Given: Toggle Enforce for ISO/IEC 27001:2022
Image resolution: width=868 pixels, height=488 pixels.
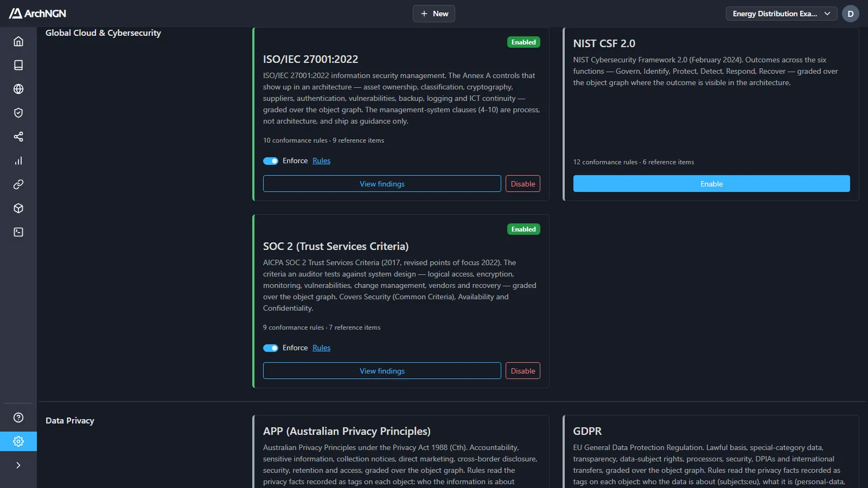Looking at the screenshot, I should point(271,161).
